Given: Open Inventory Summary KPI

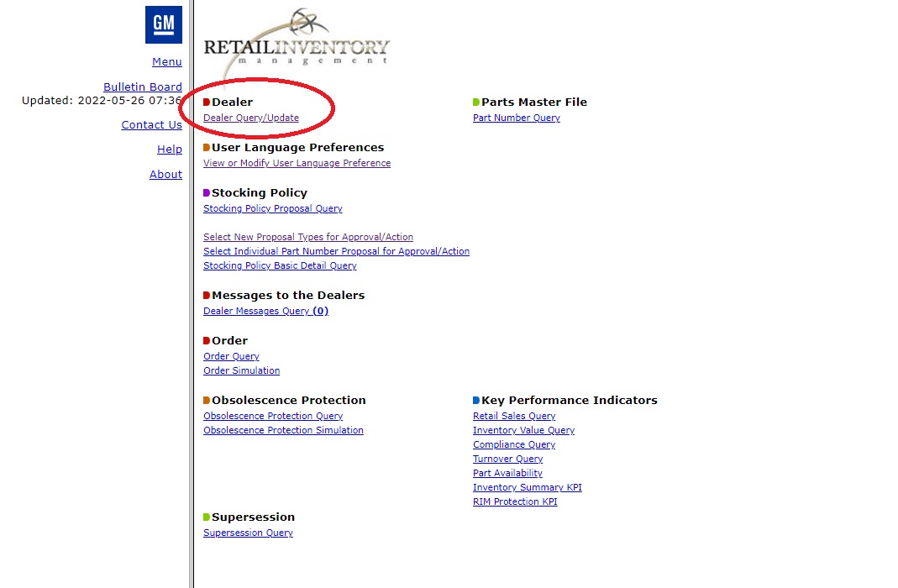Looking at the screenshot, I should point(528,487).
